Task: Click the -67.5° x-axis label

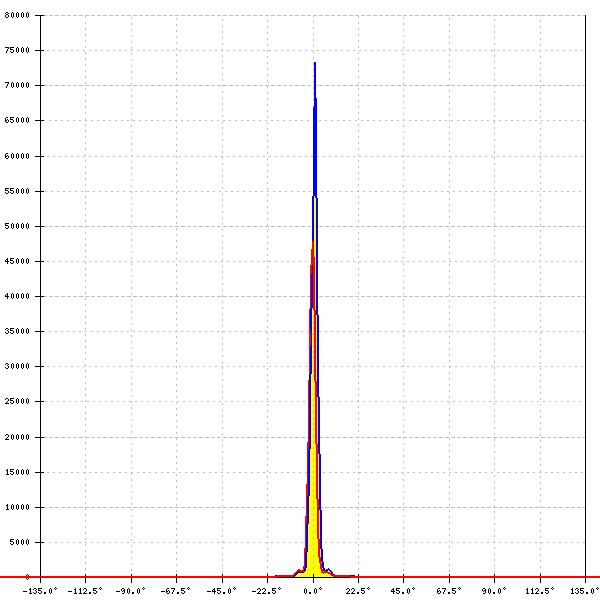Action: [x=175, y=591]
